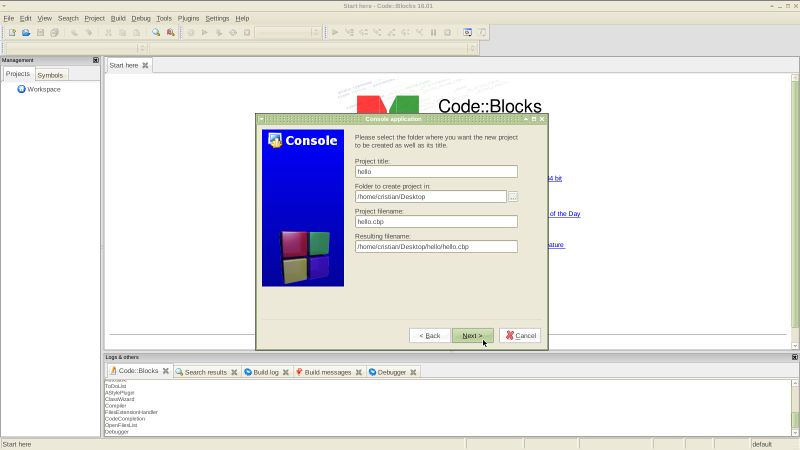Close the Build messages log tab
Screen dimensions: 800x450
coord(359,372)
